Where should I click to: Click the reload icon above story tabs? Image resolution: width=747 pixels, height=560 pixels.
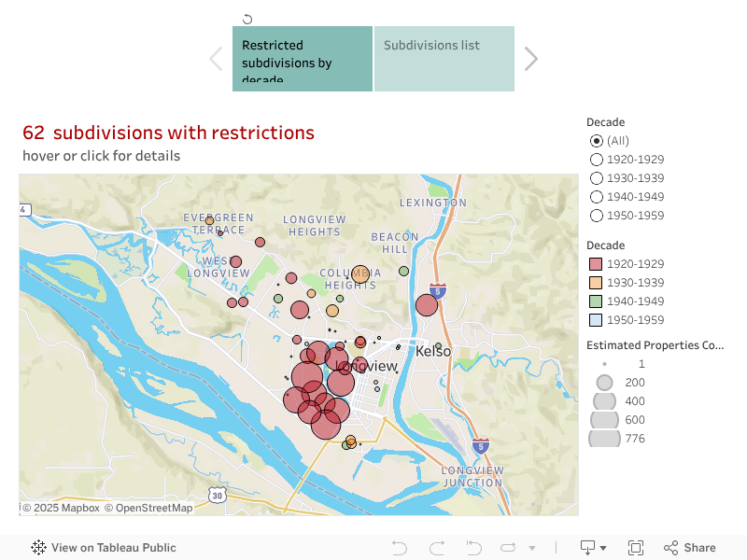(247, 19)
